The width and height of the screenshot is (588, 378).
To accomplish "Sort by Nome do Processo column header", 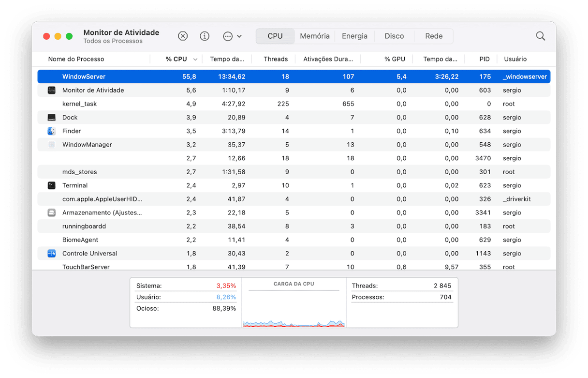I will (x=76, y=59).
